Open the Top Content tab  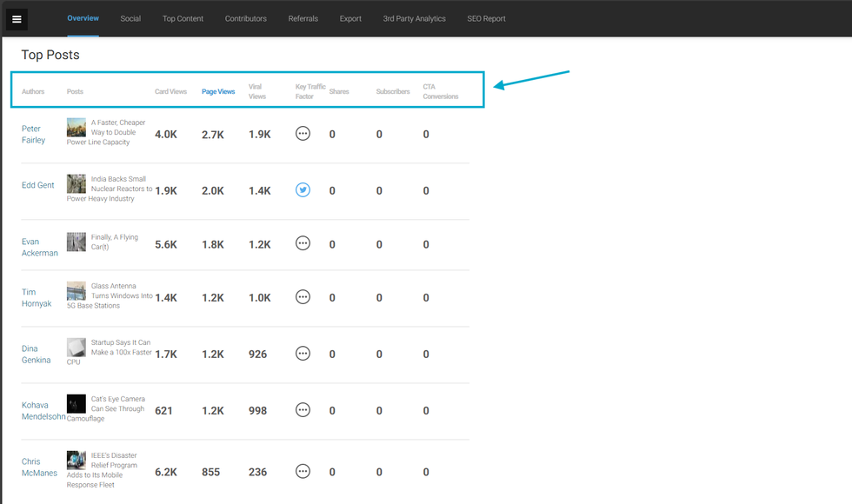[183, 18]
